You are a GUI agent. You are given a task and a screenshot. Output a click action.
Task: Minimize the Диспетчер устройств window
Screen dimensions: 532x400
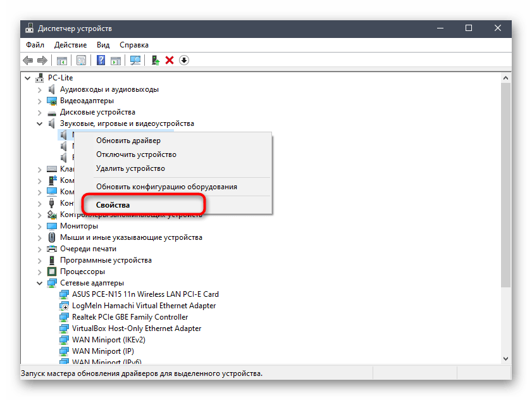[440, 28]
